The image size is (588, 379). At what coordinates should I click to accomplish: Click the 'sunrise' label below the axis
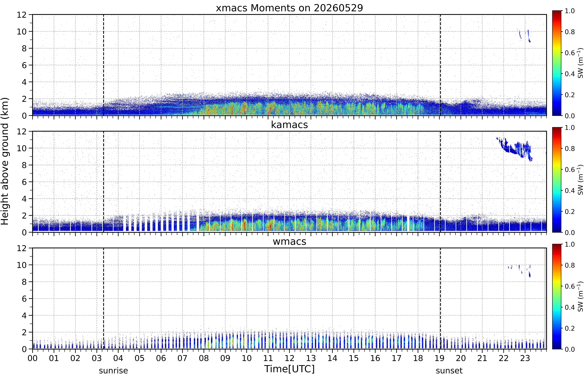click(x=113, y=371)
